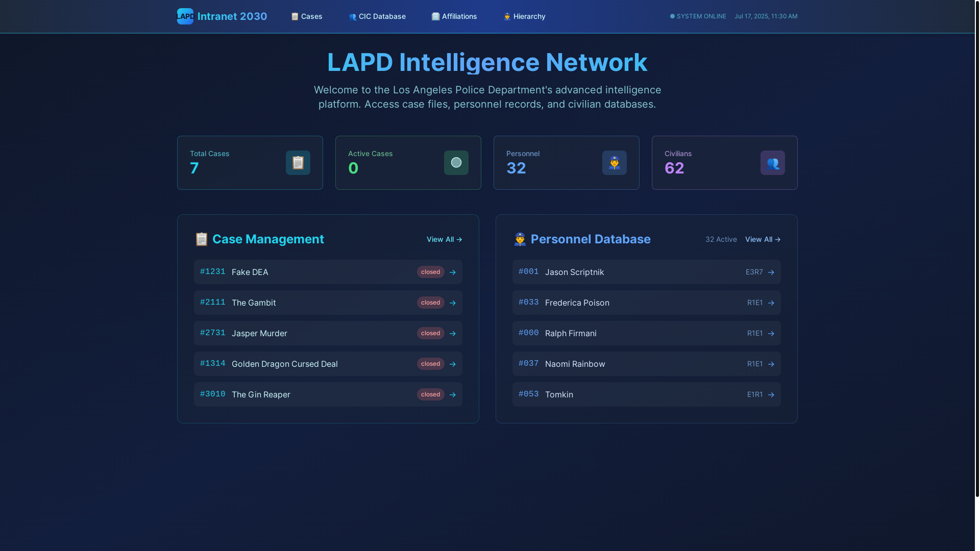The image size is (980, 551).
Task: Click the page vertical scrollbar
Action: 977,248
